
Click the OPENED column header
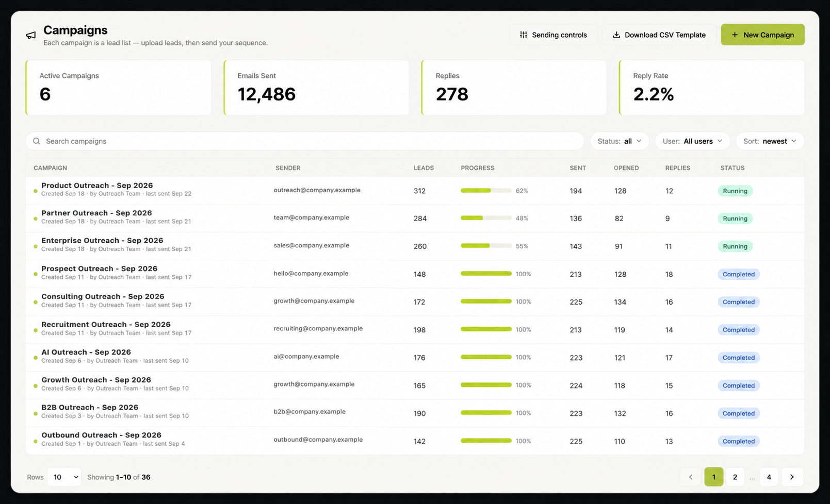point(626,168)
